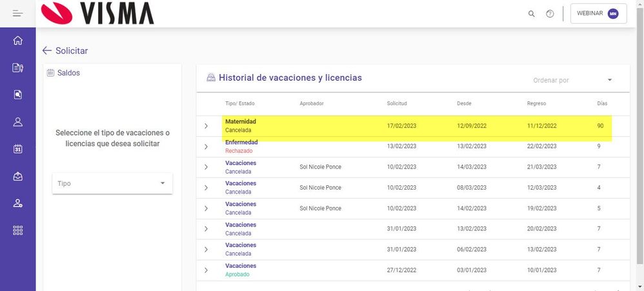Viewport: 644px width, 291px height.
Task: Click the Solicitar back link
Action: point(72,50)
